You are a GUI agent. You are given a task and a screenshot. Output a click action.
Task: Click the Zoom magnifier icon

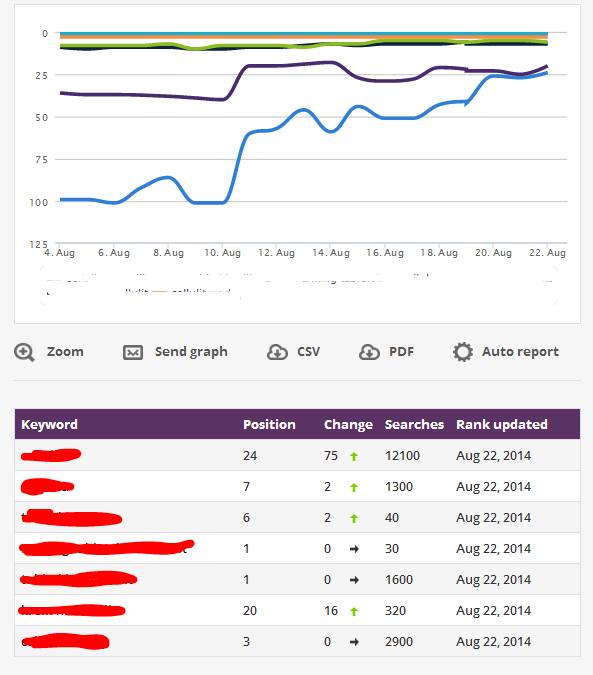(24, 352)
